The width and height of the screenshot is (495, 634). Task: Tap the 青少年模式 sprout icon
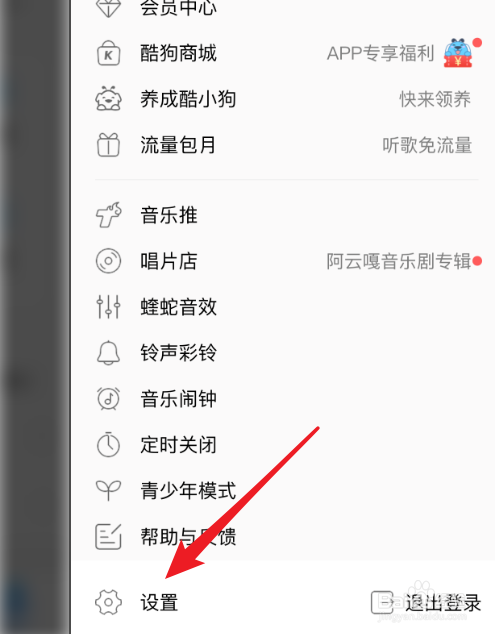(108, 490)
